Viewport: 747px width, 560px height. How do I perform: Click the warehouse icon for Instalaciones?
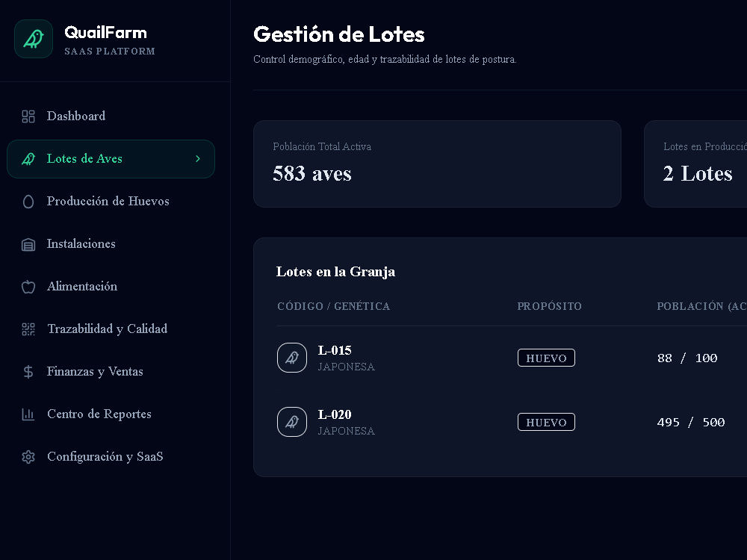click(x=28, y=244)
